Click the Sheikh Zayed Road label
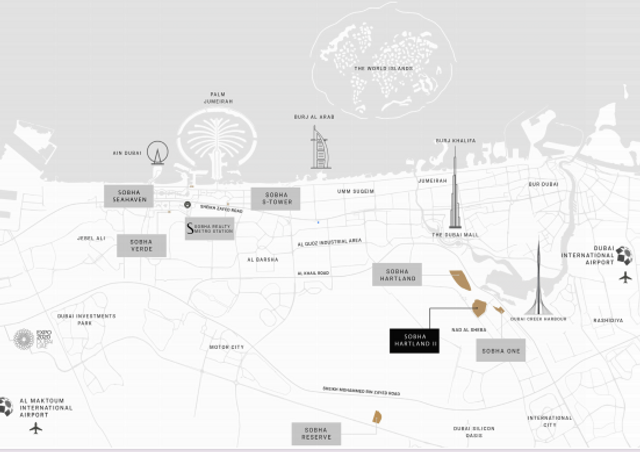 pyautogui.click(x=221, y=209)
